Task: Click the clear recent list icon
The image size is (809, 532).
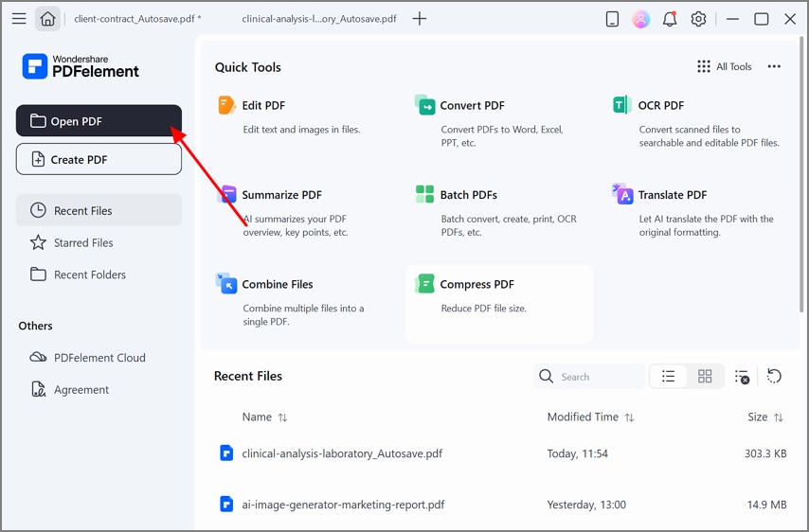Action: [x=742, y=377]
